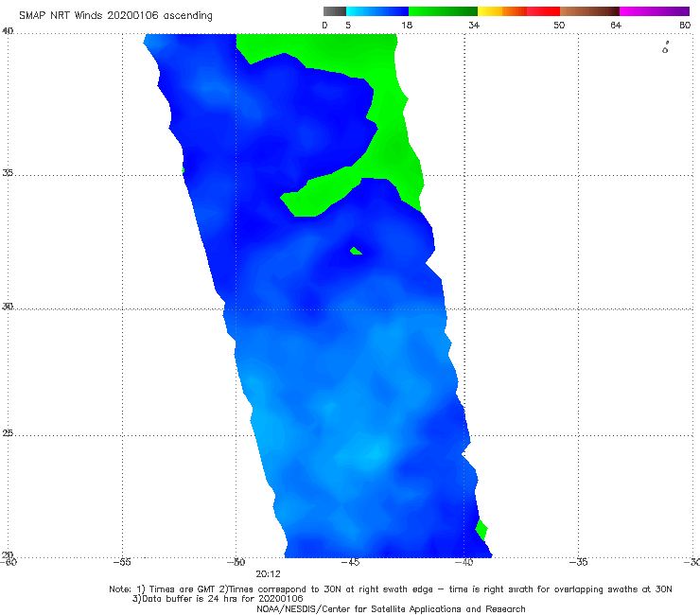Click the light cyan low-wind spot near 24N
700x615 pixels.
point(374,453)
